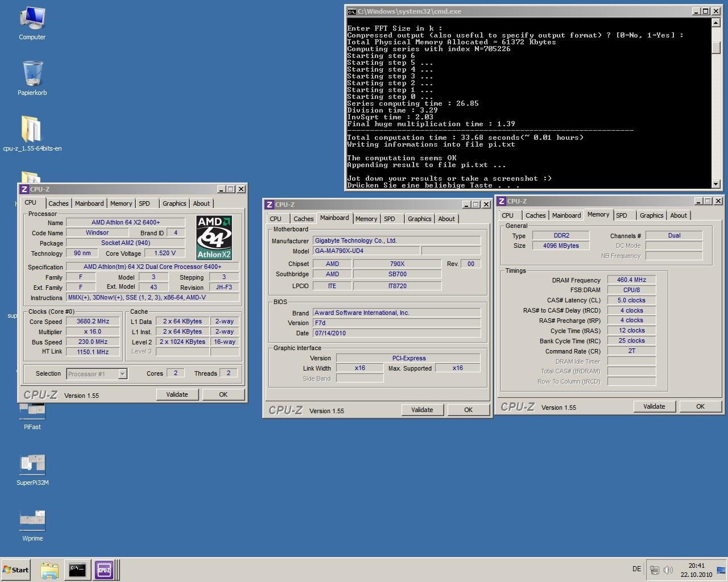
Task: Click the Command Rate 2T value
Action: (631, 351)
